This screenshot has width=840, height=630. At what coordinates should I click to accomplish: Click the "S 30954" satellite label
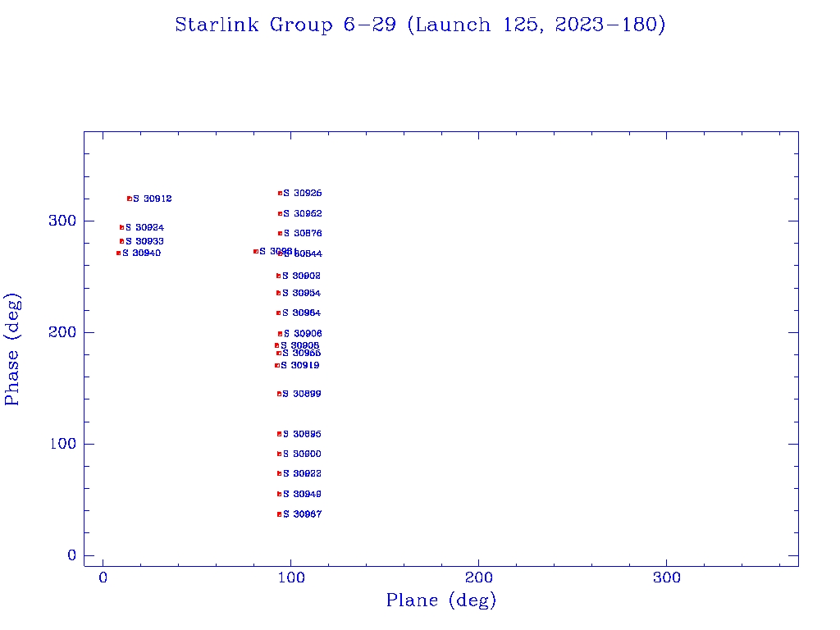click(302, 293)
